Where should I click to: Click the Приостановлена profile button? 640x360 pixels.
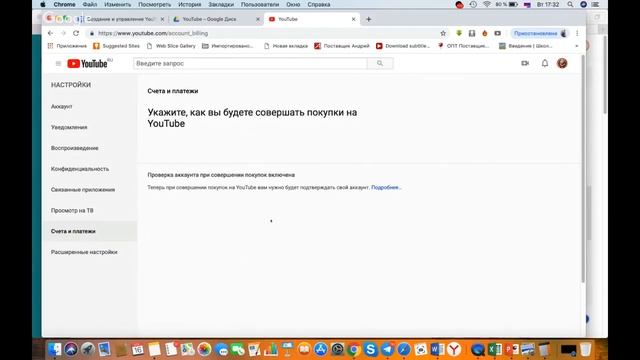click(540, 33)
